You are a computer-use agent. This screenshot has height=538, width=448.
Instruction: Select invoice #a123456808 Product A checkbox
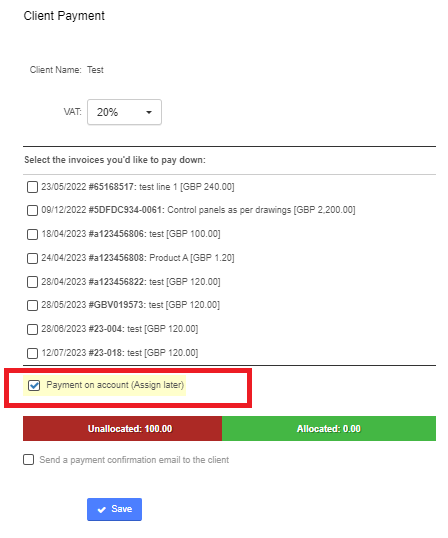(x=32, y=258)
